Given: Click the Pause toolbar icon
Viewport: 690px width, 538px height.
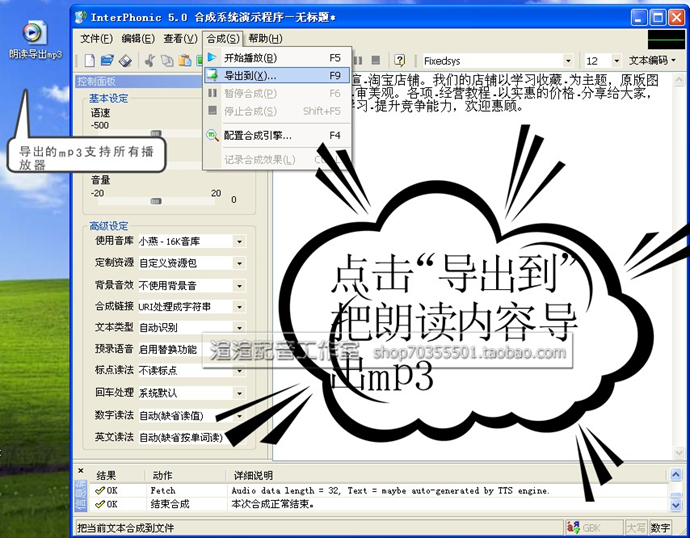Looking at the screenshot, I should point(359,60).
